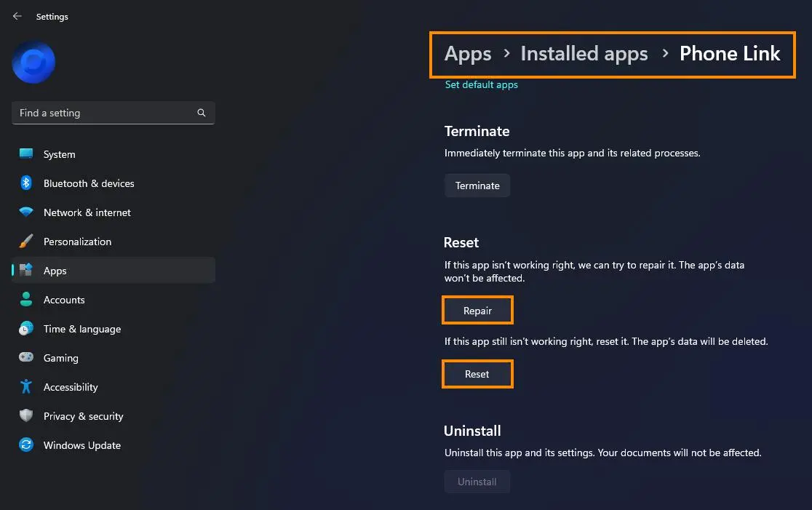Open Network & internet settings
This screenshot has width=812, height=510.
coord(114,212)
